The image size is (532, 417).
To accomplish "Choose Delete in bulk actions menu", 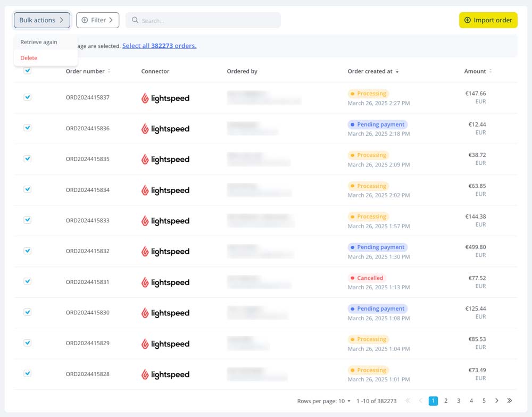I will (29, 58).
